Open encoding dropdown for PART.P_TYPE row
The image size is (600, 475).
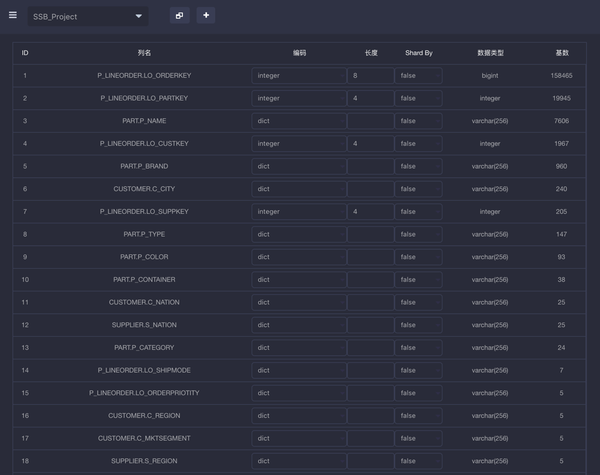point(299,234)
